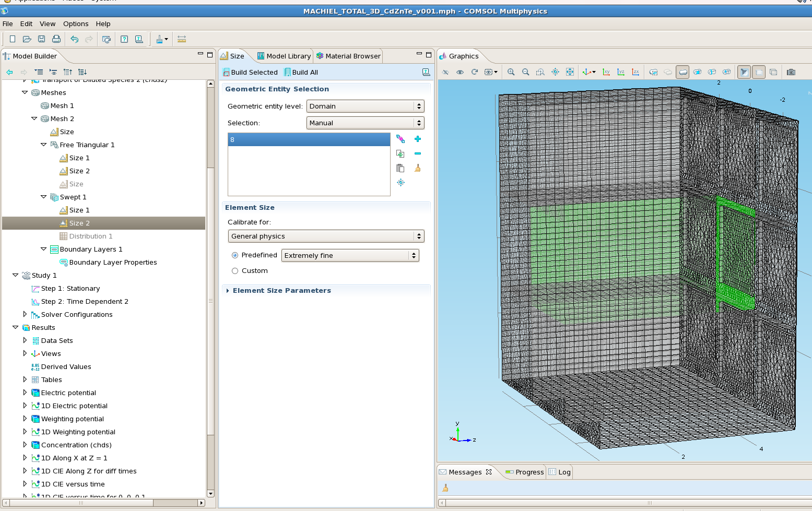
Task: Undo the last action
Action: pos(75,39)
